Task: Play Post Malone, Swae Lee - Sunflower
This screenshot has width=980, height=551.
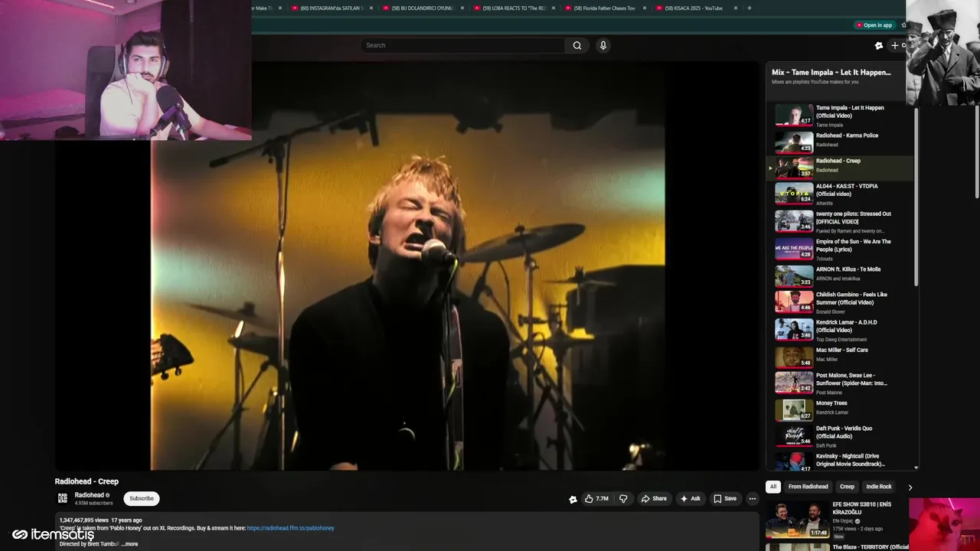Action: point(841,383)
